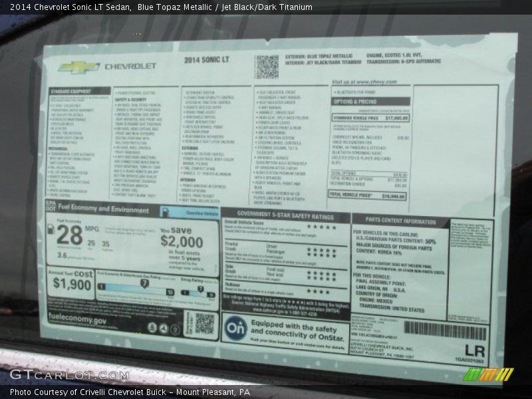This screenshot has width=532, height=399.
Task: Click the QR code beside 2014 Sonic LT
Action: coord(267,67)
